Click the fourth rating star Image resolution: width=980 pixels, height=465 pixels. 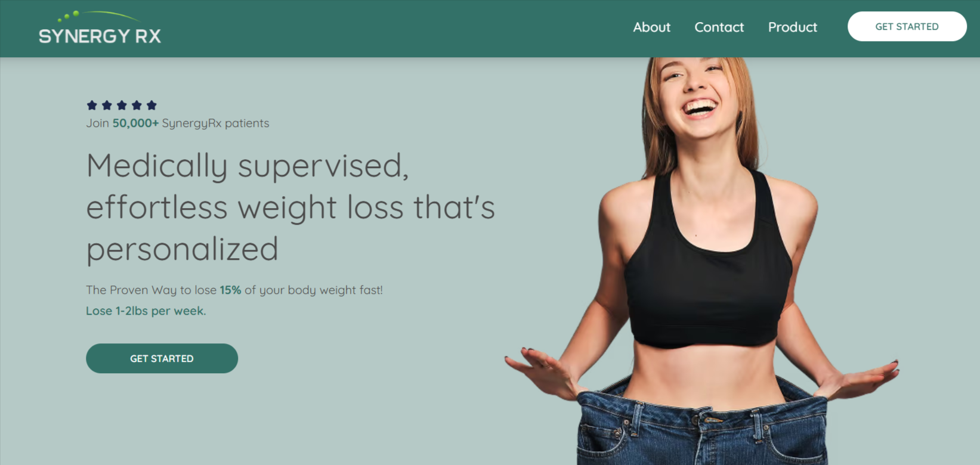coord(137,106)
